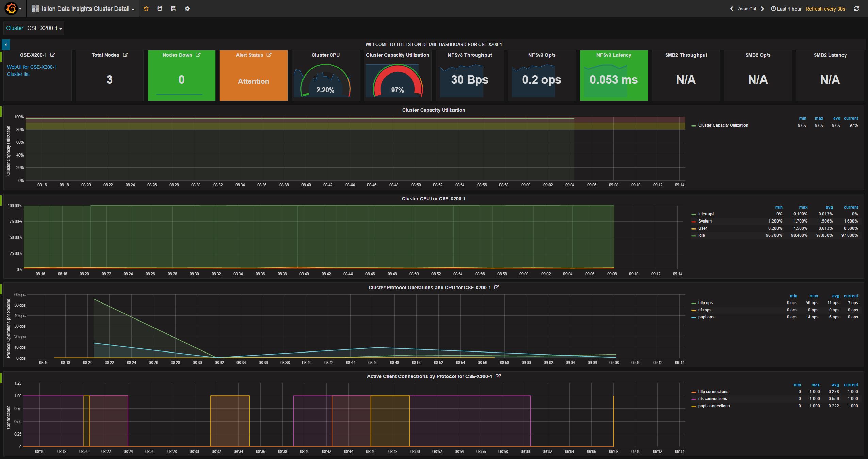The image size is (868, 459).
Task: Click the Alert Status external link icon
Action: click(269, 55)
